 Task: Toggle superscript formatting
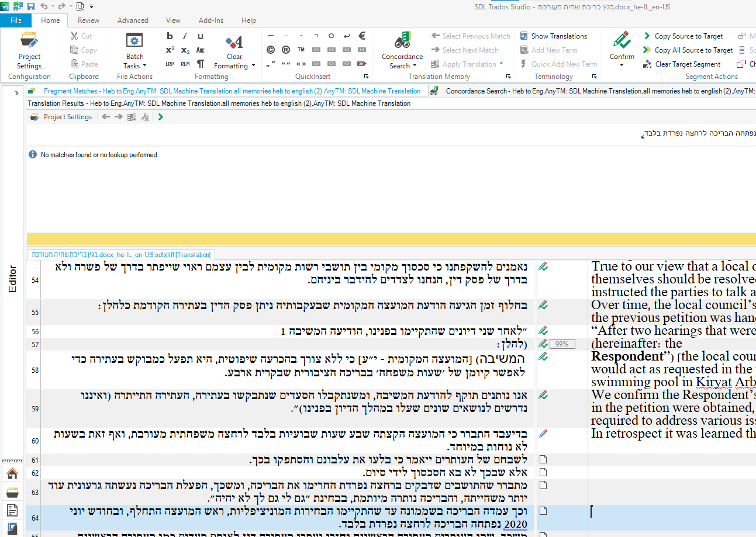(170, 48)
